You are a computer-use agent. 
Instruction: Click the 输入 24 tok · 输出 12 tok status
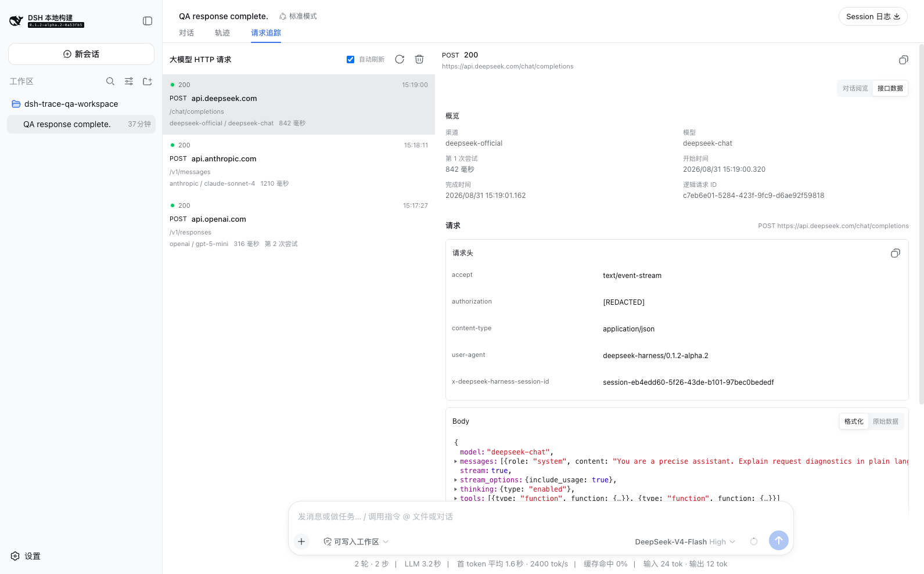[685, 564]
